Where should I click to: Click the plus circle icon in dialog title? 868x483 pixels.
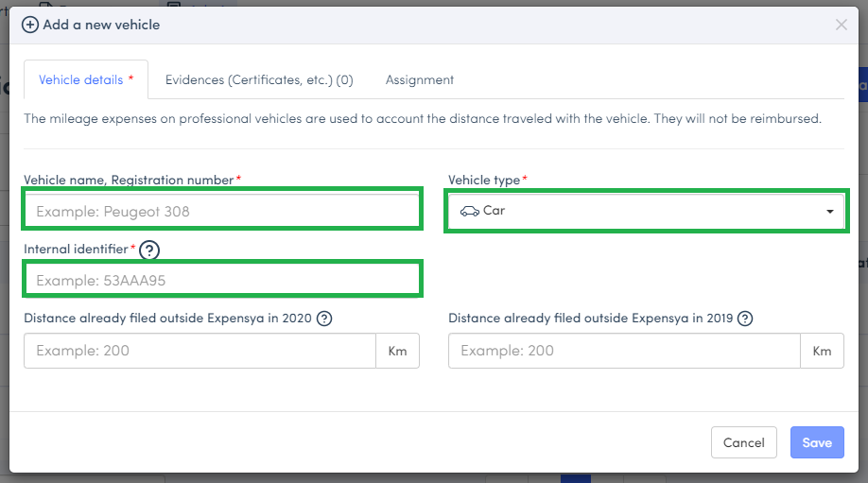tap(30, 25)
